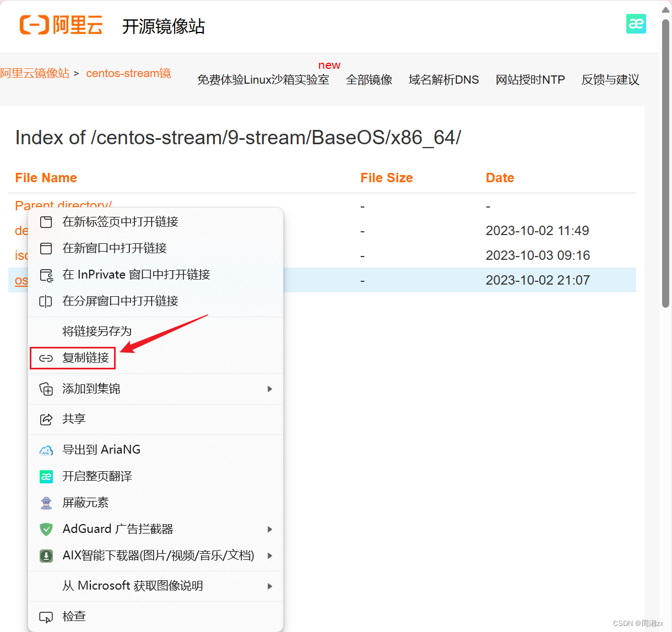Click the share icon beside 共享
Viewport: 672px width, 632px height.
coord(46,419)
